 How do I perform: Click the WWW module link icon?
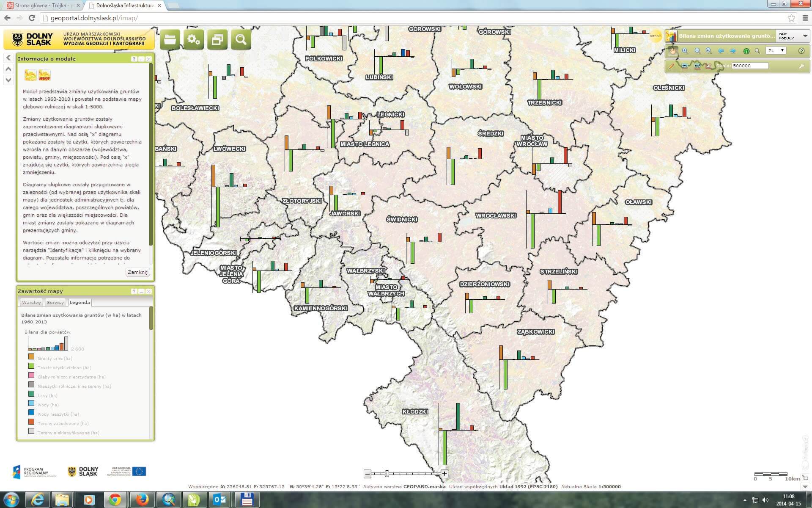pyautogui.click(x=44, y=75)
